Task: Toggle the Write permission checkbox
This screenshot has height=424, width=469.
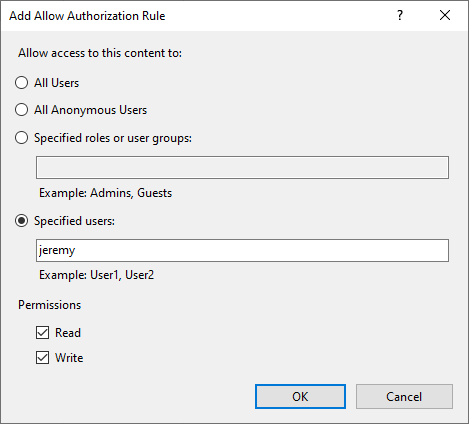Action: pyautogui.click(x=42, y=358)
